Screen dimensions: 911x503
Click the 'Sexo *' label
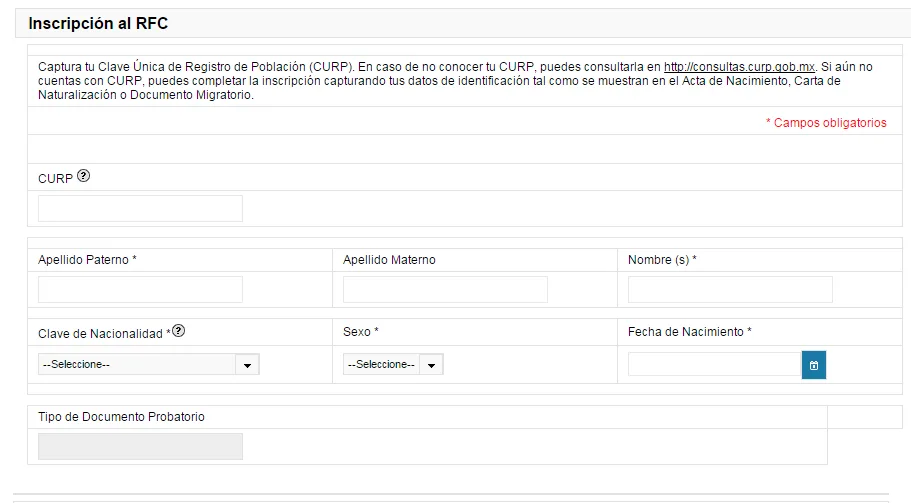click(361, 332)
